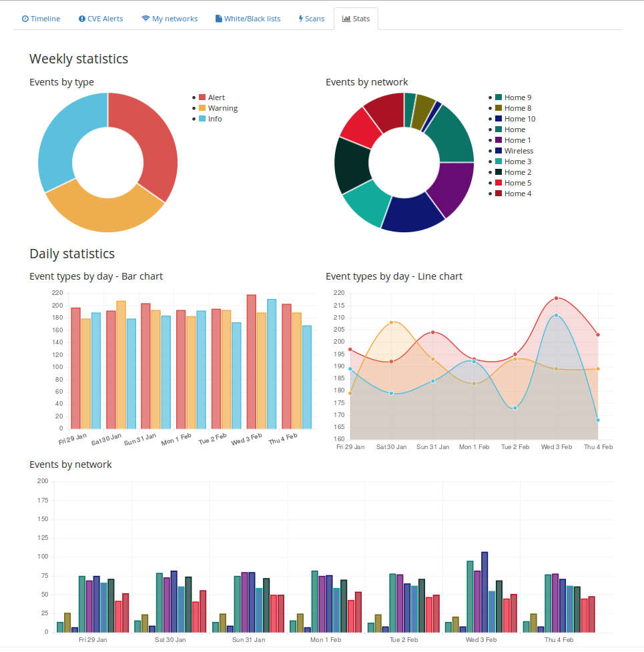Viewport: 644px width, 652px height.
Task: Open the My networks tab
Action: click(170, 19)
